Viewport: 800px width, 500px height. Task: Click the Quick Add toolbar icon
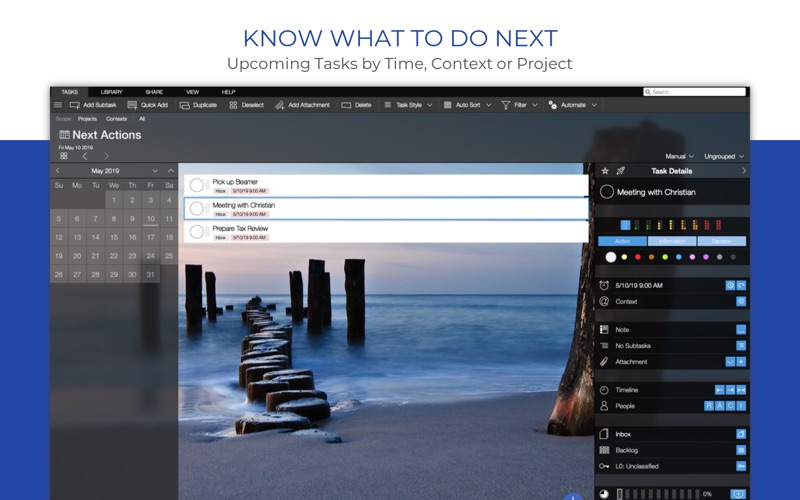tap(132, 105)
